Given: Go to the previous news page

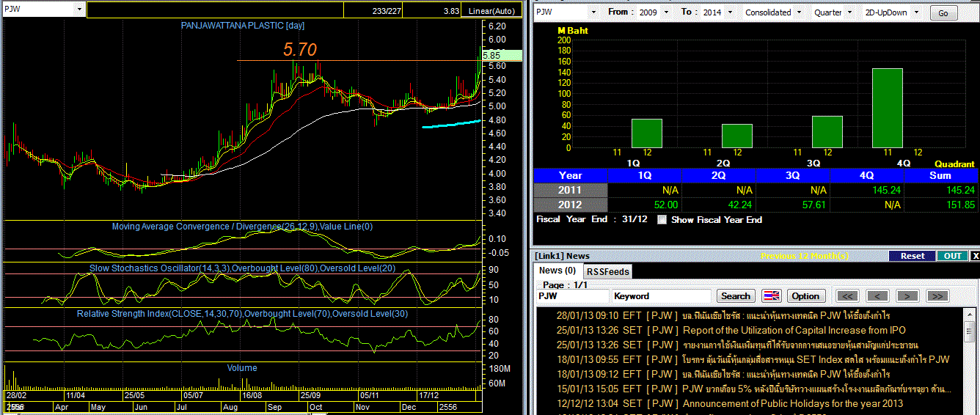Looking at the screenshot, I should 877,296.
